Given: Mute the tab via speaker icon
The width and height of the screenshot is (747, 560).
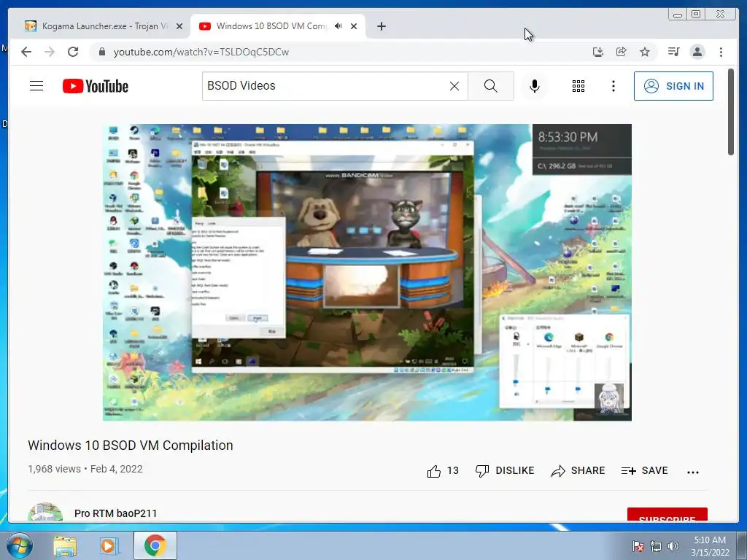Looking at the screenshot, I should tap(338, 26).
